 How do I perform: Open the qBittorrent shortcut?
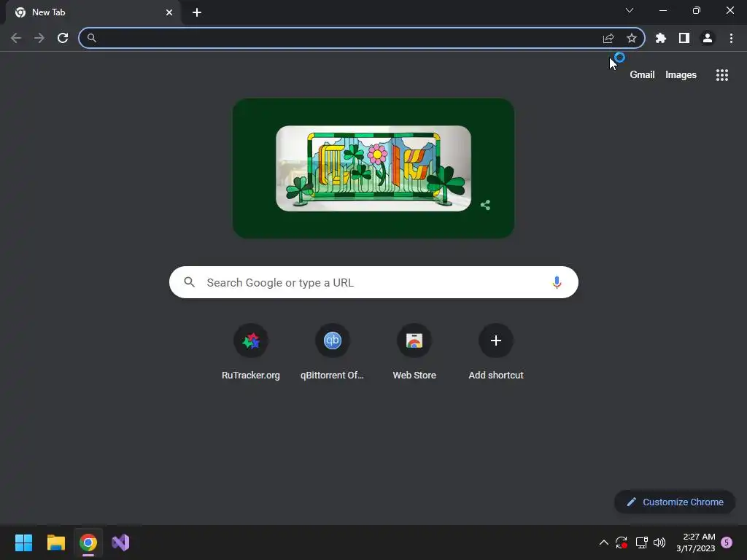(x=332, y=351)
